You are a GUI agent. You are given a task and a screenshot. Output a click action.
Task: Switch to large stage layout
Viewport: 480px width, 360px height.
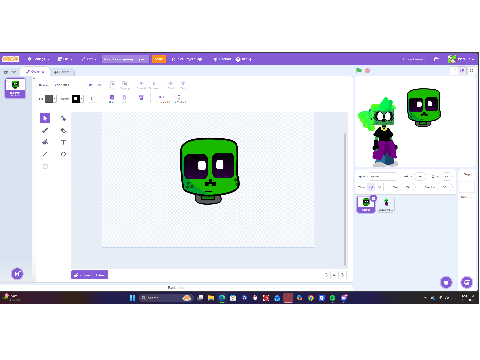(462, 70)
